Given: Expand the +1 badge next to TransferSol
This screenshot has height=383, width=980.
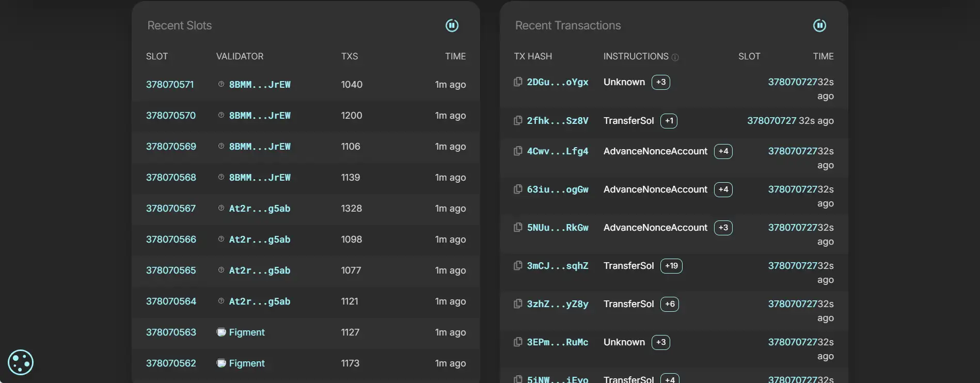Looking at the screenshot, I should [x=669, y=121].
